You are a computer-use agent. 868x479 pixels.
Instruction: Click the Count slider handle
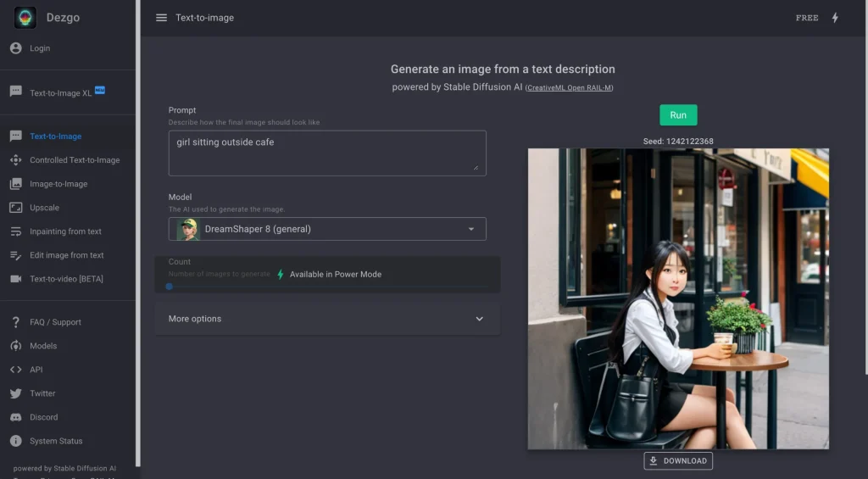click(x=170, y=287)
